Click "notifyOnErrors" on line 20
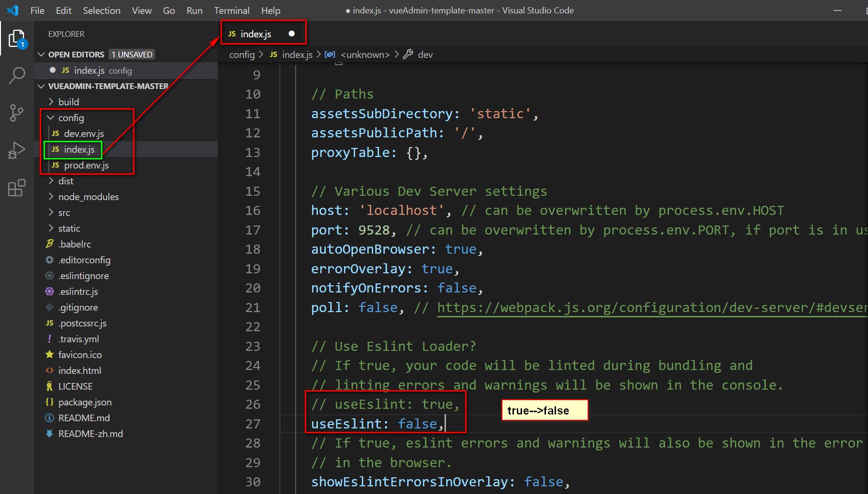868x494 pixels. coord(366,288)
